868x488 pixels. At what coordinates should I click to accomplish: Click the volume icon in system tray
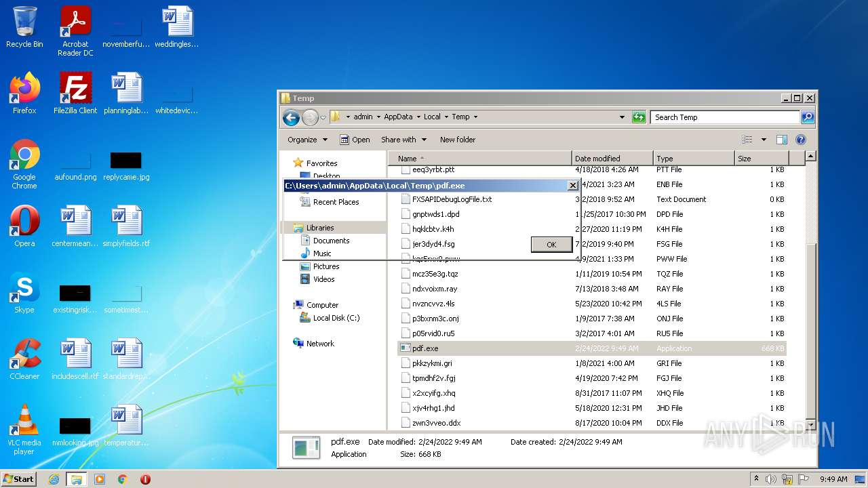coord(771,479)
